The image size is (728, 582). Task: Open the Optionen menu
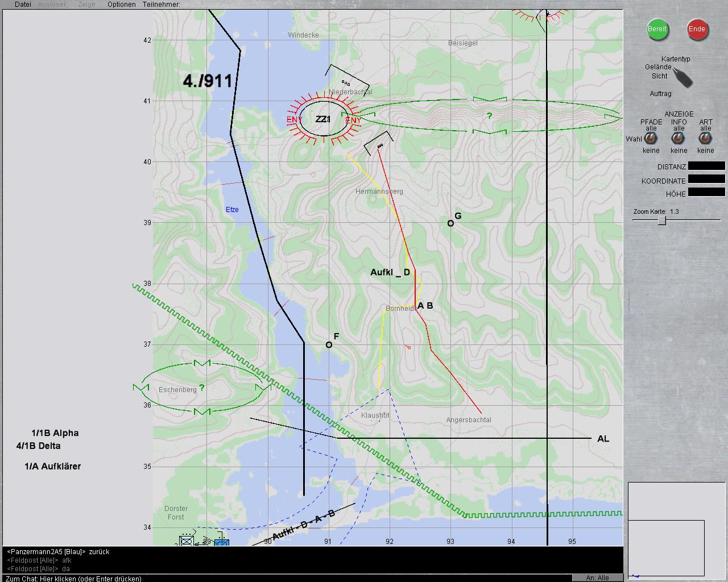click(x=122, y=5)
